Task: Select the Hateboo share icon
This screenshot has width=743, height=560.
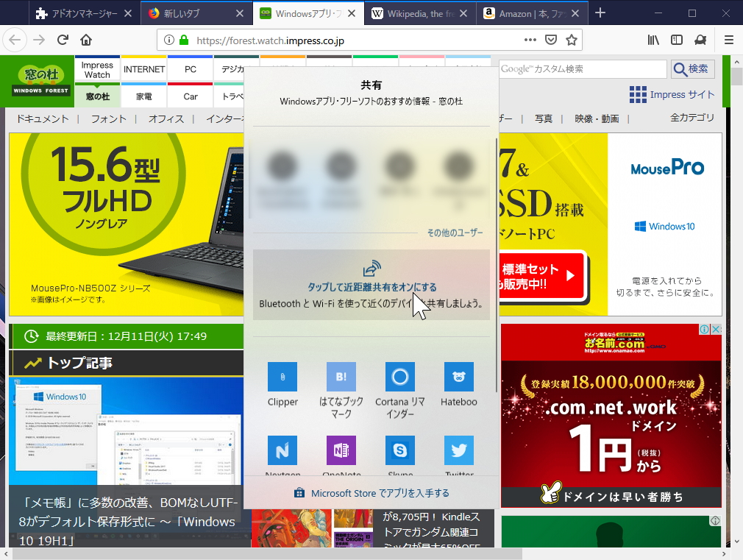Action: (458, 378)
